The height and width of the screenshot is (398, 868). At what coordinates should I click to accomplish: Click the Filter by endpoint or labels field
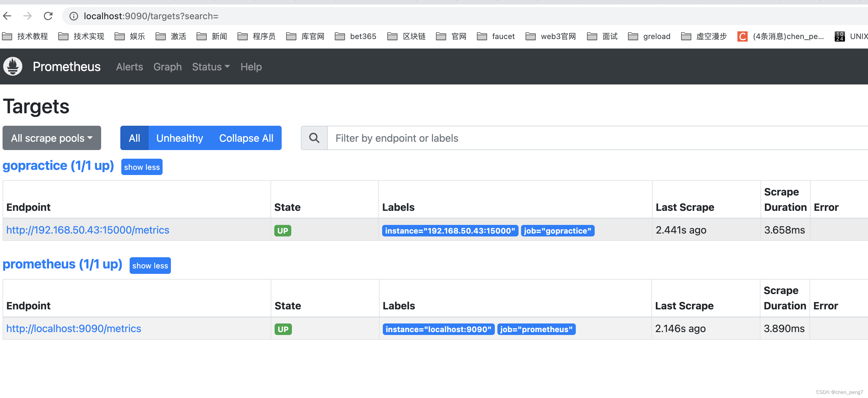tap(597, 138)
